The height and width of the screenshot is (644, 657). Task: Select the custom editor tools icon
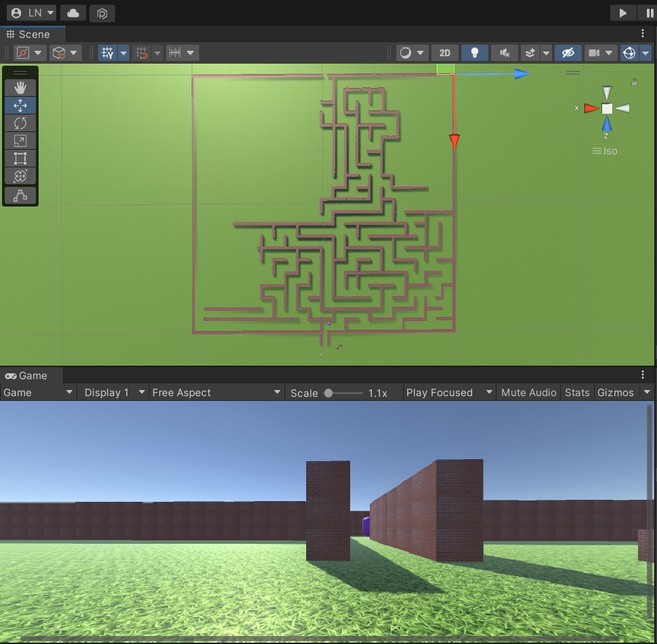pos(20,195)
